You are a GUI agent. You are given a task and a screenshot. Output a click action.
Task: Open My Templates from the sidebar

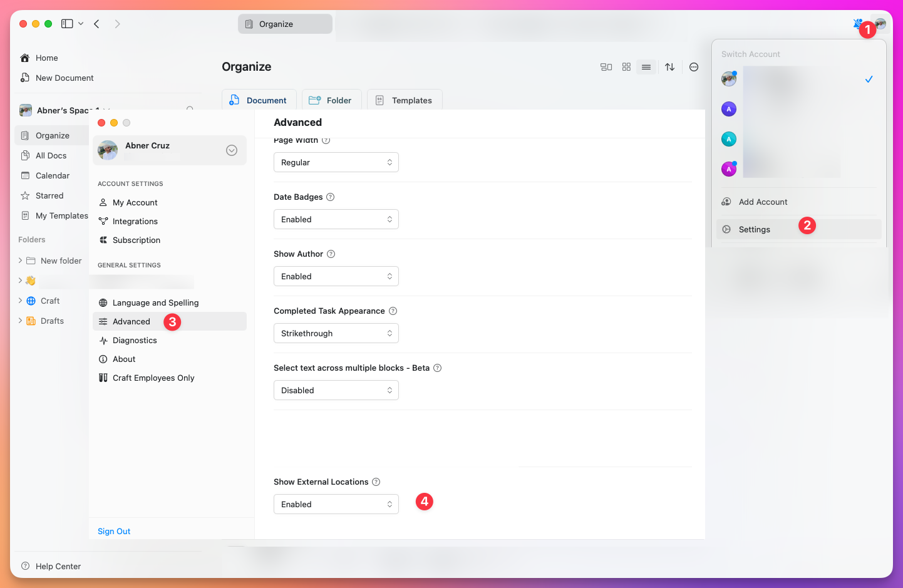click(59, 215)
